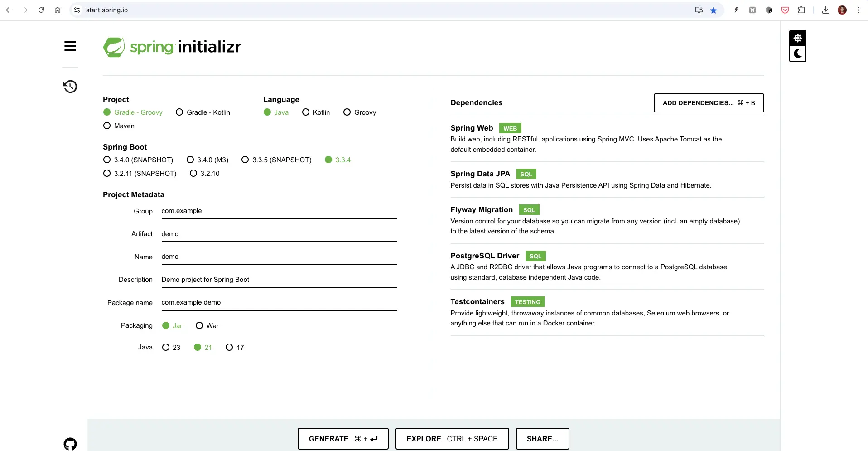Switch to the light theme sun icon
Image resolution: width=868 pixels, height=451 pixels.
tap(798, 38)
